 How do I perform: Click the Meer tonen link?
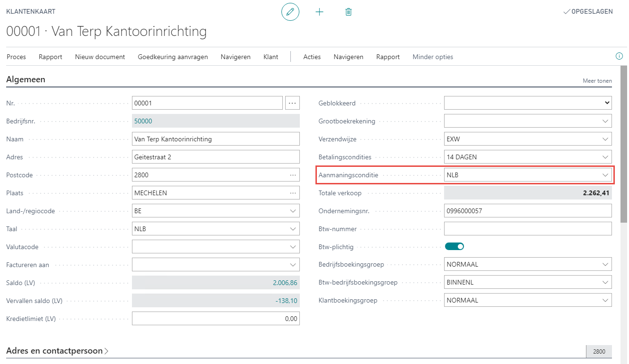(x=597, y=81)
